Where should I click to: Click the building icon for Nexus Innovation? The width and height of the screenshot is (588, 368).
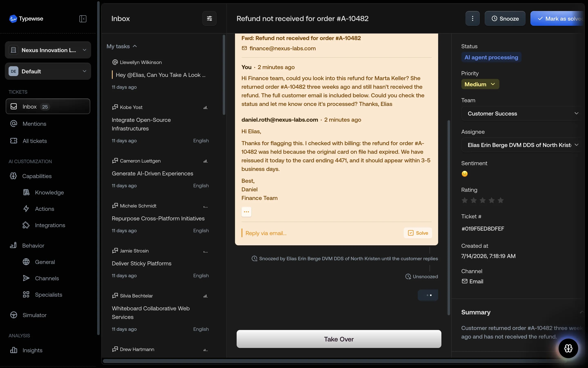14,50
